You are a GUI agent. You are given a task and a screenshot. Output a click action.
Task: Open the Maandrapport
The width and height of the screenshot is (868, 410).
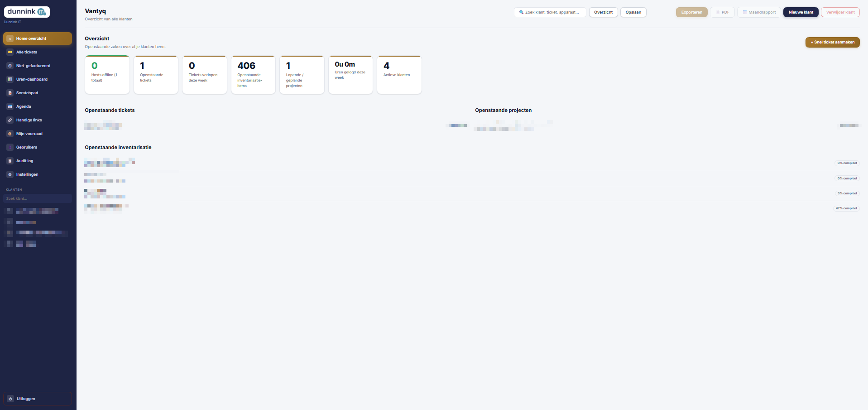click(x=759, y=12)
